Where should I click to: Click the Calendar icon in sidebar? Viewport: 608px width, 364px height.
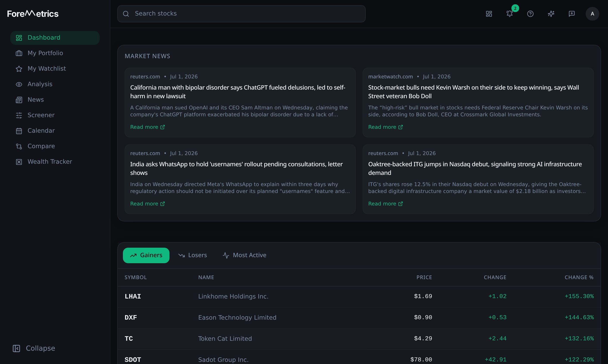tap(19, 131)
